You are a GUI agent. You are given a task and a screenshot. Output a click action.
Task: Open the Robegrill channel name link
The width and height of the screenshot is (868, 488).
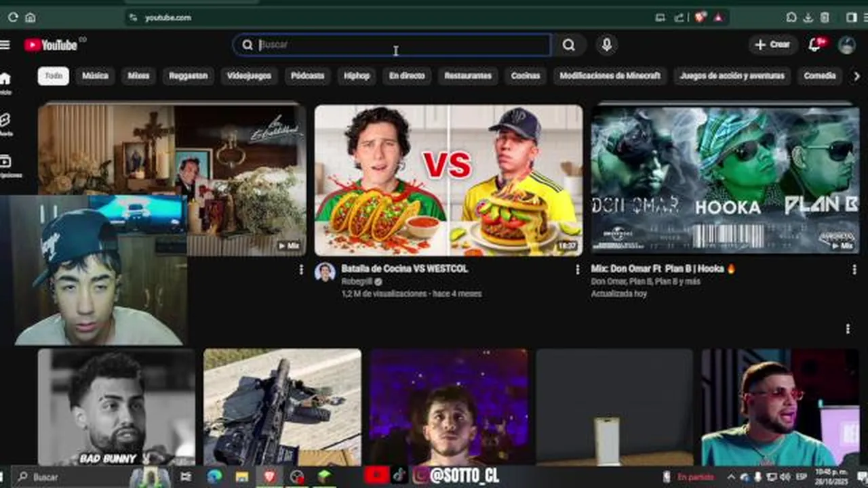click(357, 281)
